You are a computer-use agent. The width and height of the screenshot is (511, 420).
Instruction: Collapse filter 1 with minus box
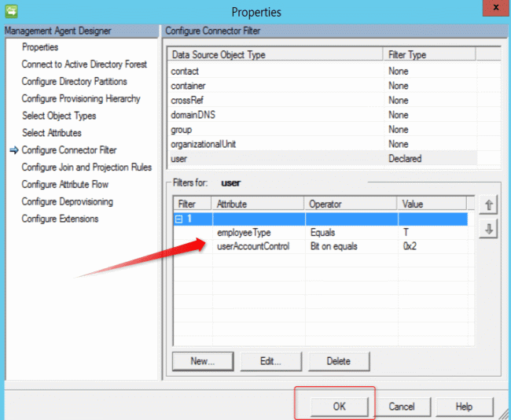pos(178,219)
